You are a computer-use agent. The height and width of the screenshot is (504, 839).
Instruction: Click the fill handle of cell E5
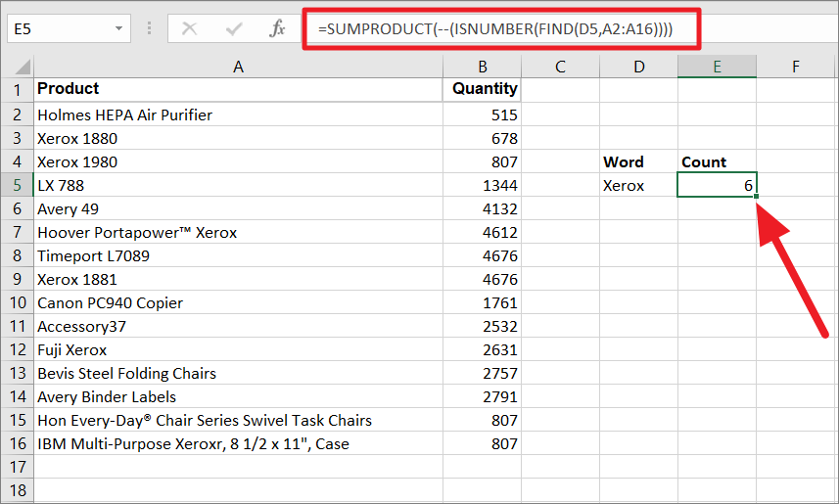pos(756,197)
